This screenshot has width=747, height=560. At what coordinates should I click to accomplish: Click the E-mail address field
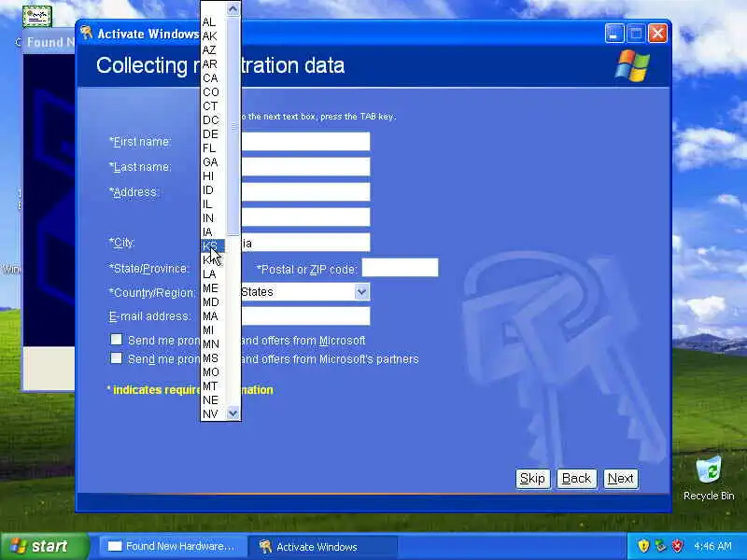305,316
